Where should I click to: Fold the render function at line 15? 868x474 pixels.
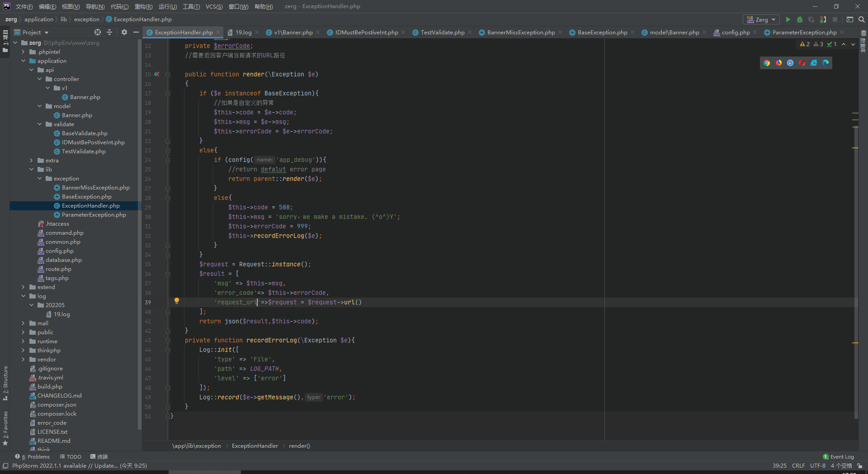[168, 75]
